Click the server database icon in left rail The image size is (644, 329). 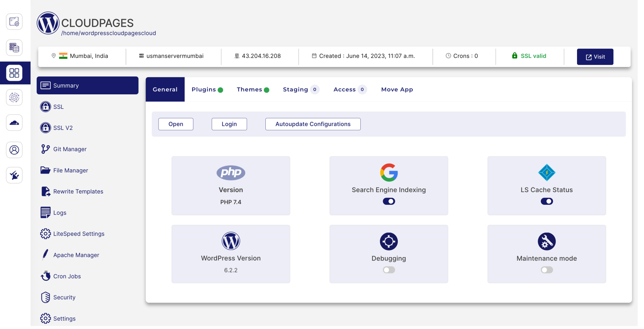[x=14, y=48]
